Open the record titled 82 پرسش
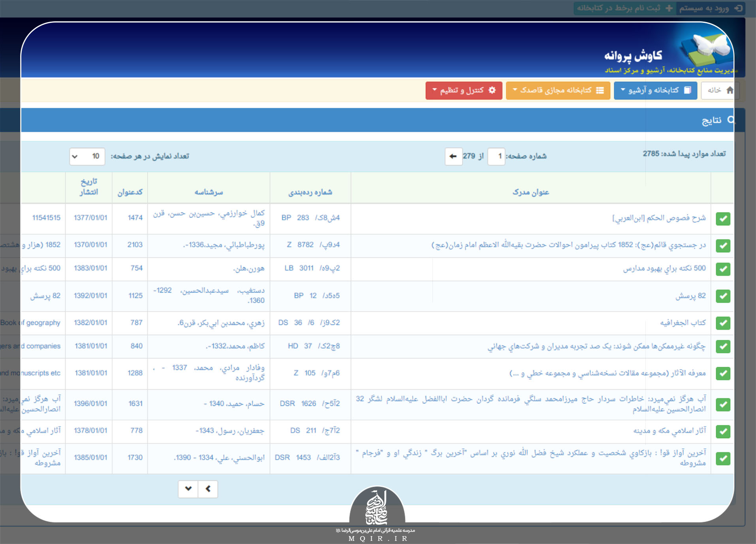 click(690, 296)
